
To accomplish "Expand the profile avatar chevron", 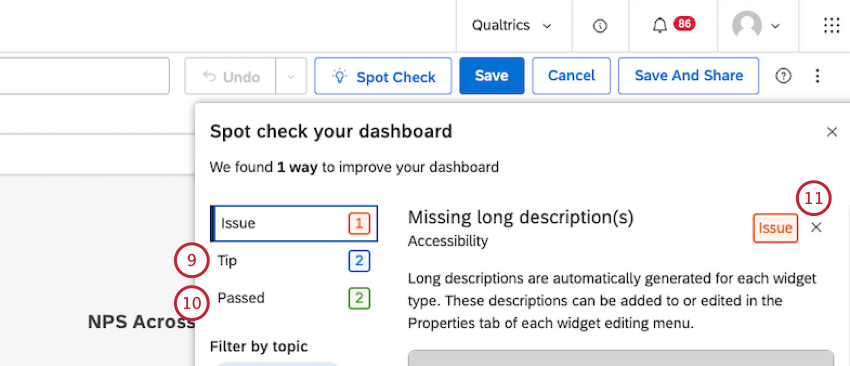I will [775, 26].
